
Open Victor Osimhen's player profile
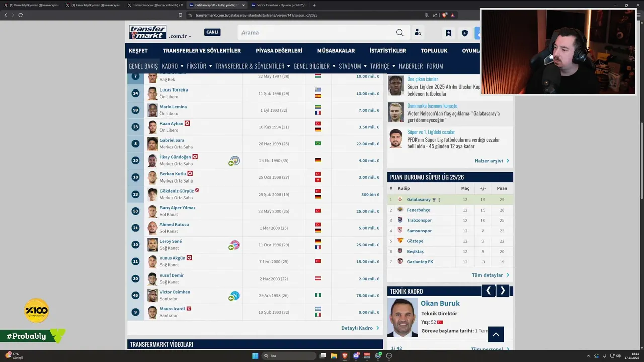175,292
